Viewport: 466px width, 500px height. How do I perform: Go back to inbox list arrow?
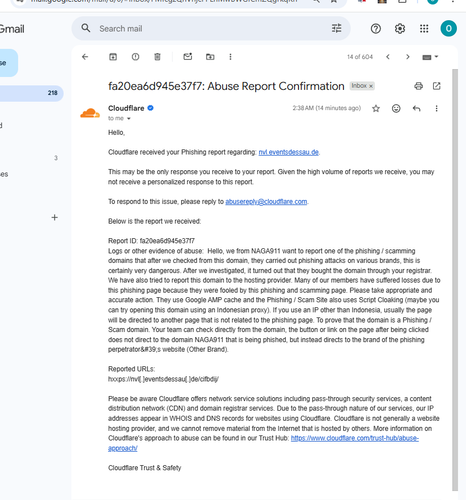85,57
